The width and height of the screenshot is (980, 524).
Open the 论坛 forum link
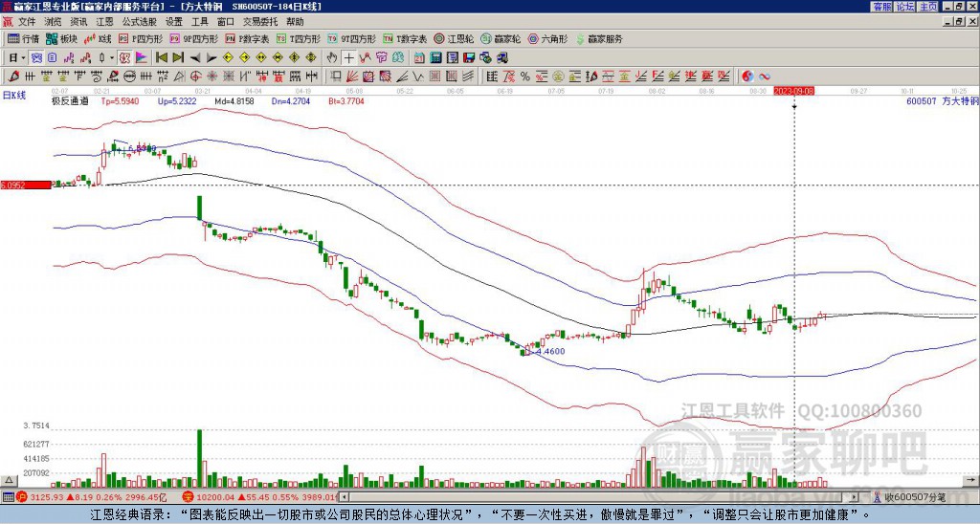905,6
